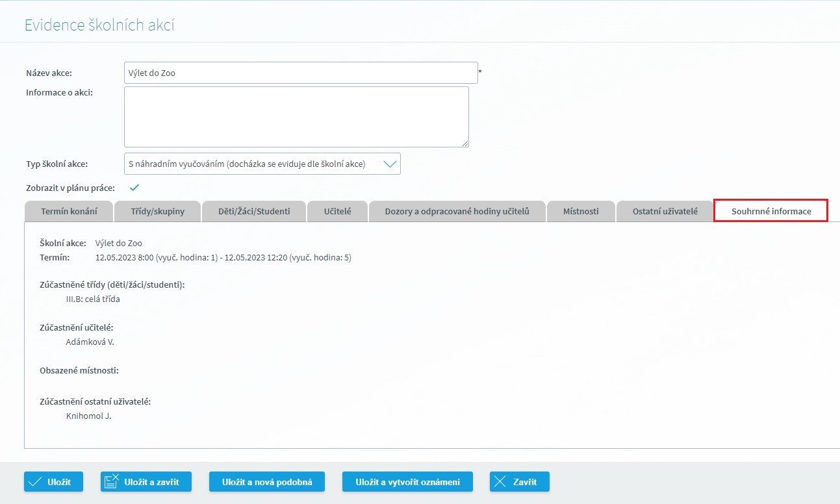Click teacher name Adámková V.
This screenshot has height=504, width=840.
[90, 342]
